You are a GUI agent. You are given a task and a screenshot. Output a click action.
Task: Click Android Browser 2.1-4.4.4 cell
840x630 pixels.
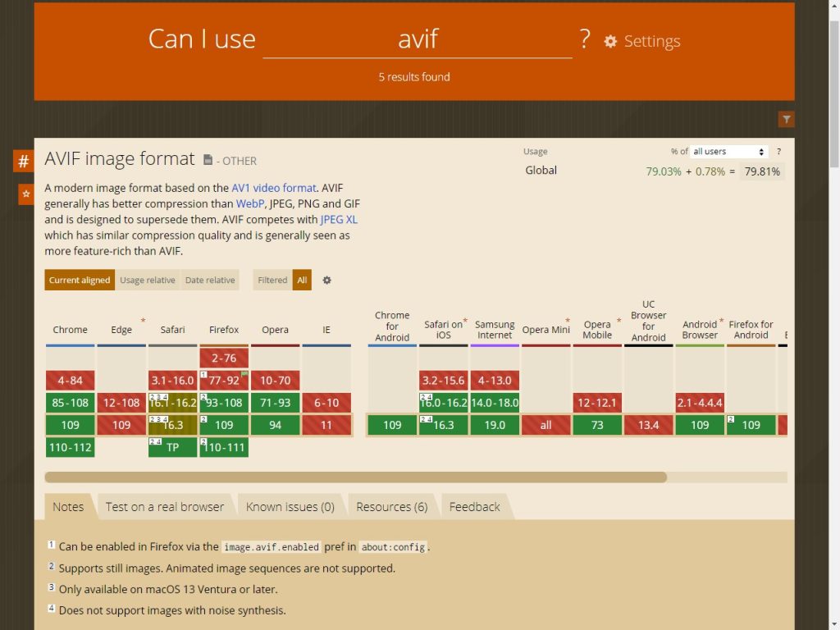(x=700, y=403)
